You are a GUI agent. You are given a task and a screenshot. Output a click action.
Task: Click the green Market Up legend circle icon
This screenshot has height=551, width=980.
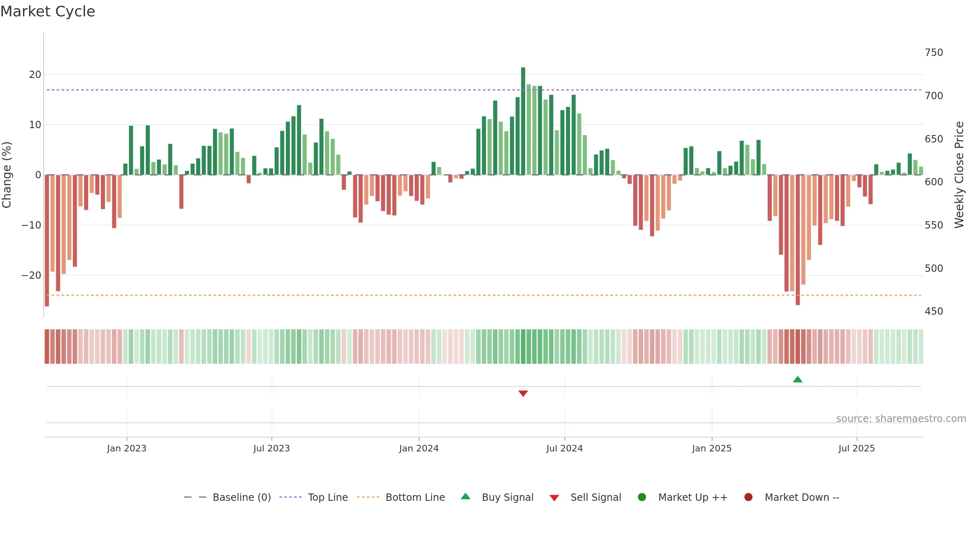[642, 497]
